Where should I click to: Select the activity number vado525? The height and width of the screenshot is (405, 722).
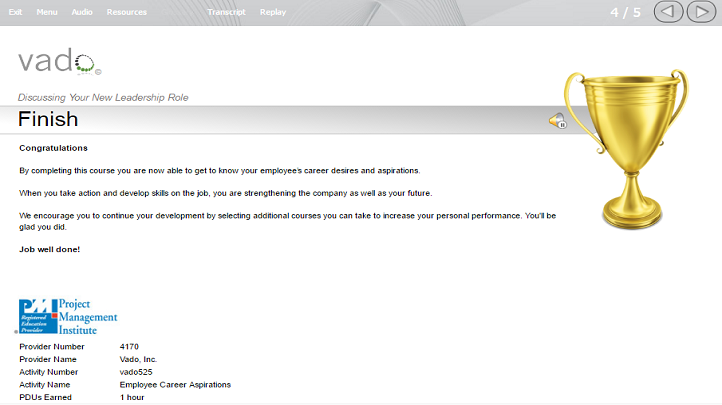(136, 372)
